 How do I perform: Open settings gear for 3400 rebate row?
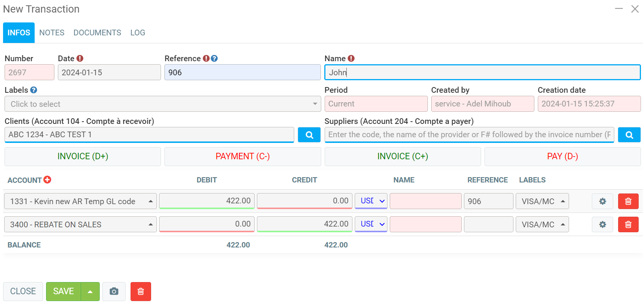pos(602,225)
